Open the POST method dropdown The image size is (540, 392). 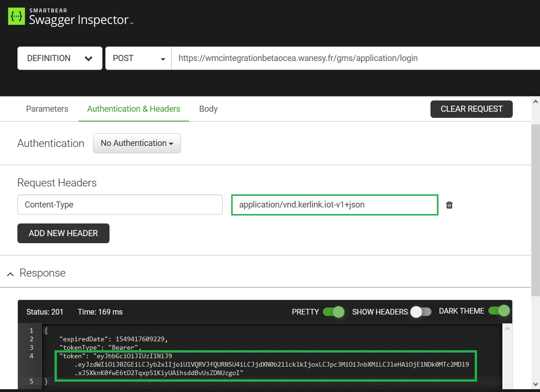(x=138, y=59)
